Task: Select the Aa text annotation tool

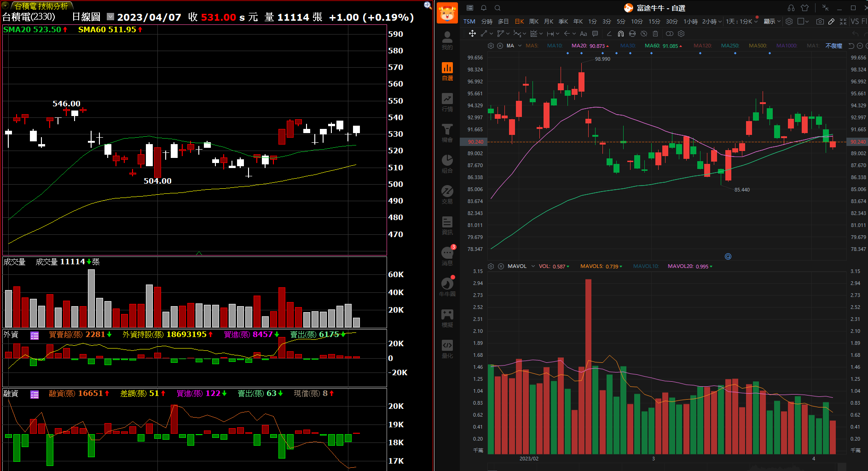Action: (584, 34)
